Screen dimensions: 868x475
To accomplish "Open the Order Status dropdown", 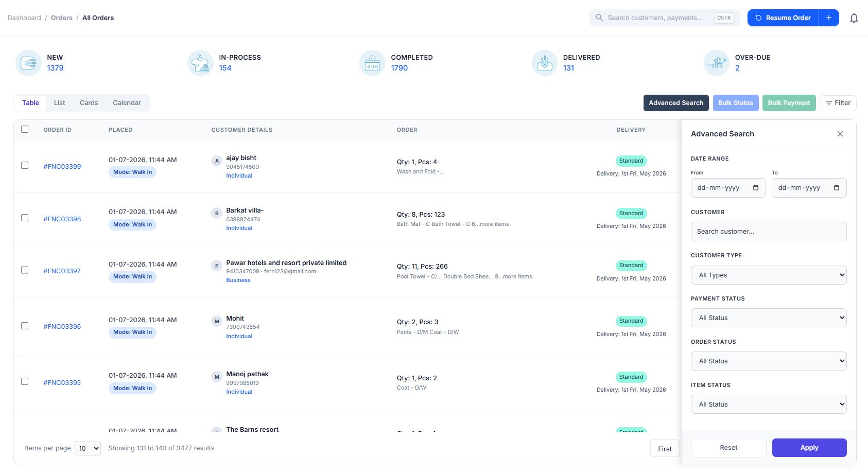I will coord(769,361).
